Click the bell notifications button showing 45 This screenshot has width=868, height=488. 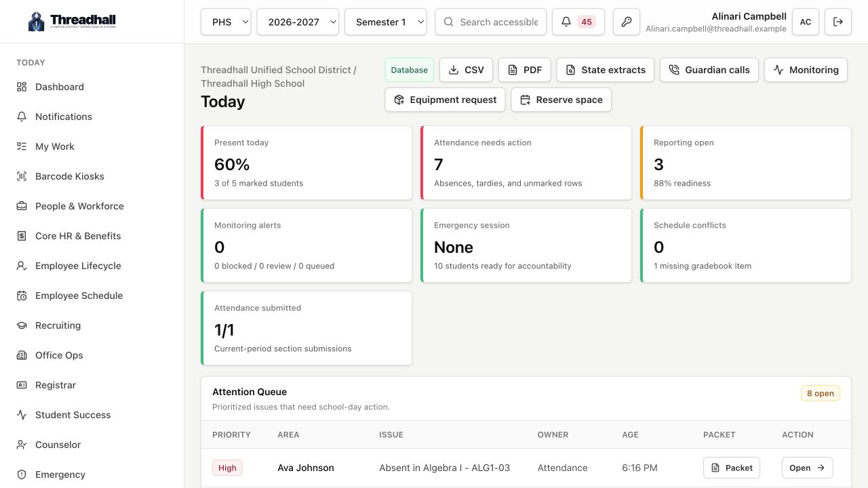click(578, 22)
